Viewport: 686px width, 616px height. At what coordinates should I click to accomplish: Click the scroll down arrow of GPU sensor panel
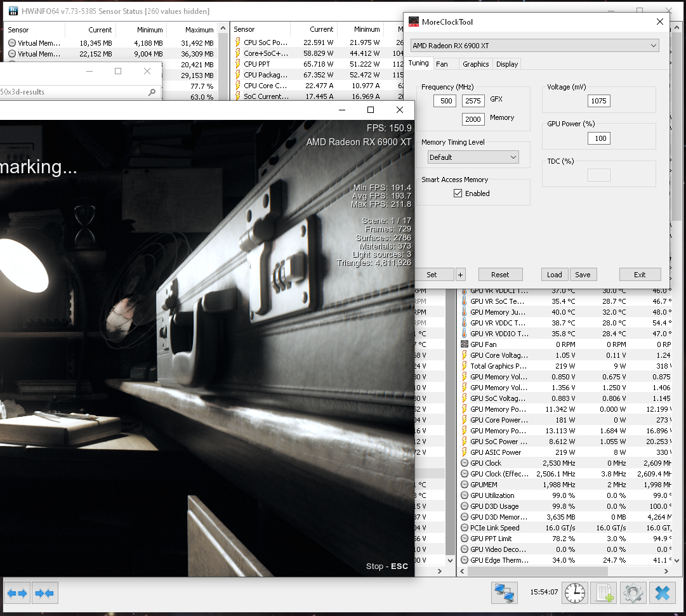click(x=677, y=560)
